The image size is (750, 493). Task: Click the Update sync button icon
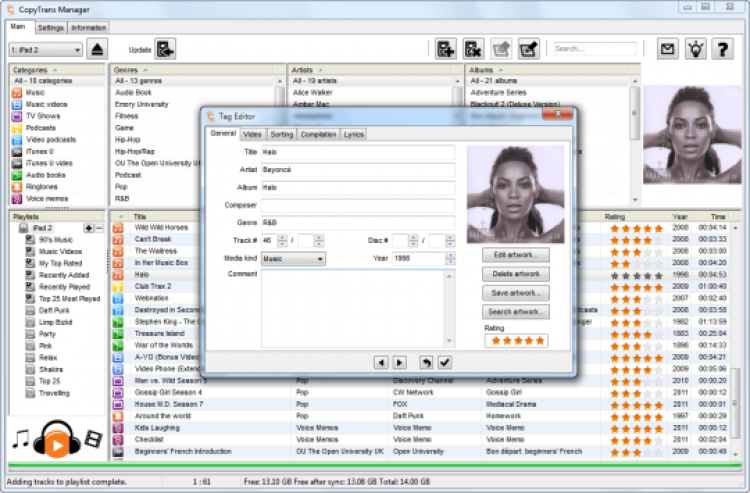point(165,49)
